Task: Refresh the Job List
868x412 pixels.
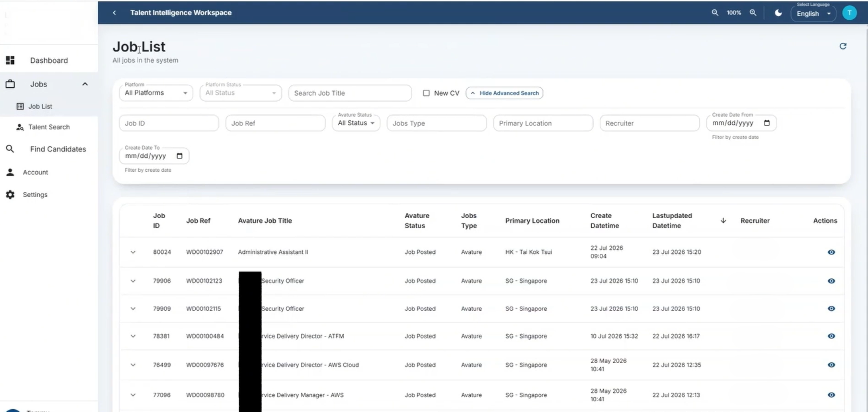Action: tap(843, 46)
